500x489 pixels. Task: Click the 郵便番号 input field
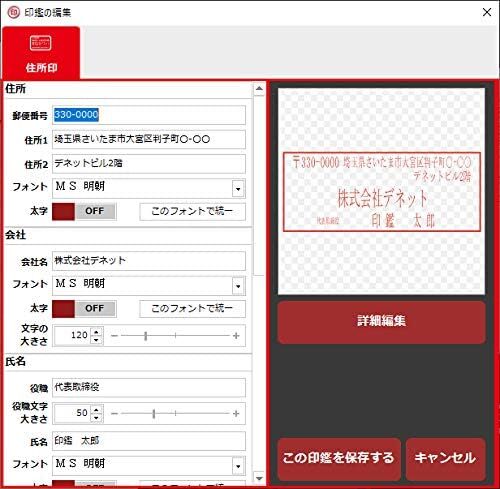coord(149,115)
